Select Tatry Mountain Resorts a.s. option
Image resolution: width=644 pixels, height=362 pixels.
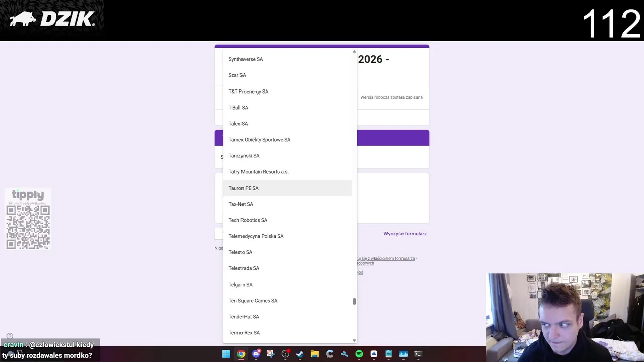(287, 172)
